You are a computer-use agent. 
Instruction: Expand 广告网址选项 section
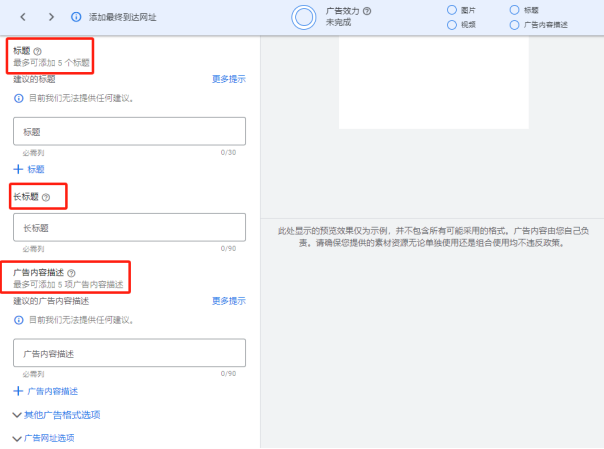coord(44,438)
